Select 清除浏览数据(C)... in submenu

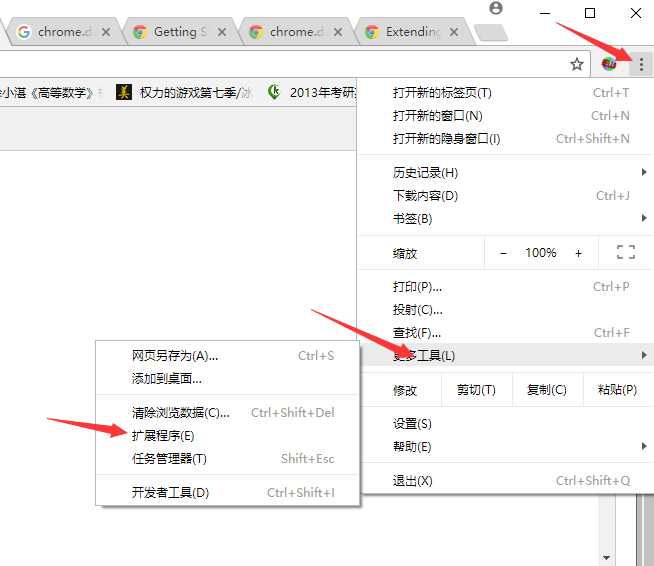(227, 413)
